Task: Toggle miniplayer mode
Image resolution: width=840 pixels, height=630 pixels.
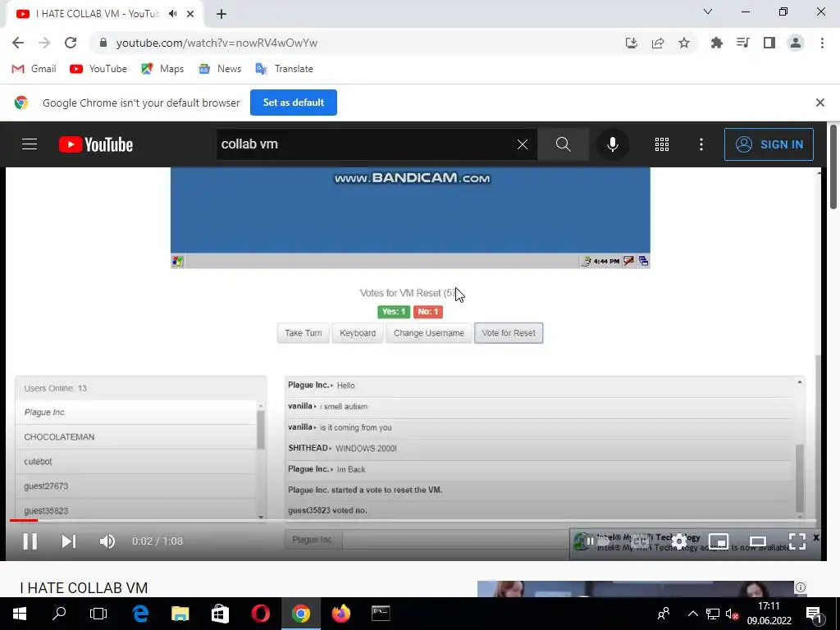Action: (x=719, y=541)
